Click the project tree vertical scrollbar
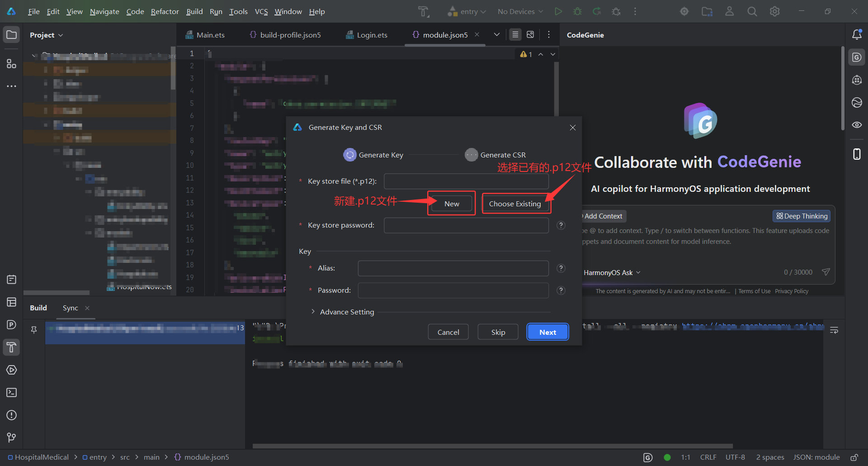Image resolution: width=868 pixels, height=466 pixels. (173, 68)
